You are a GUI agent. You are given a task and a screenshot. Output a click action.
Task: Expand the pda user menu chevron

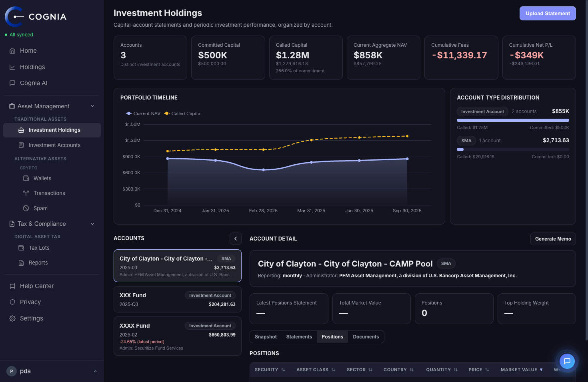(x=95, y=371)
